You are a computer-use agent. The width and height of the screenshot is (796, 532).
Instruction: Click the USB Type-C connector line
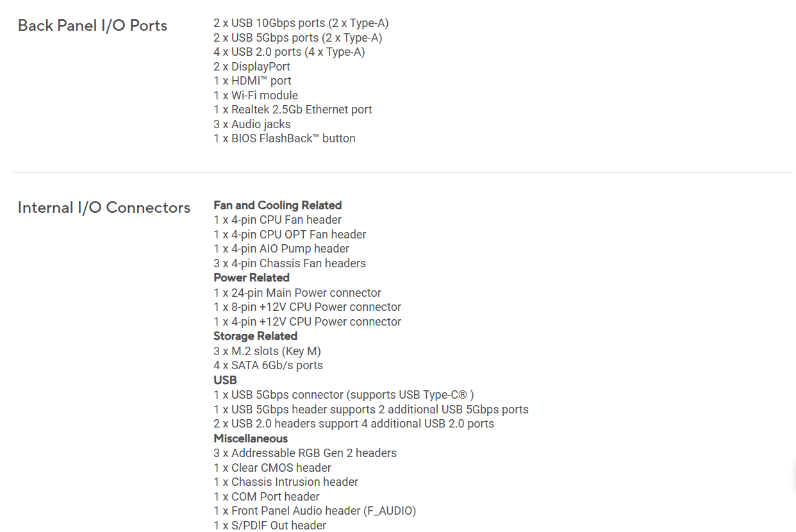[344, 395]
